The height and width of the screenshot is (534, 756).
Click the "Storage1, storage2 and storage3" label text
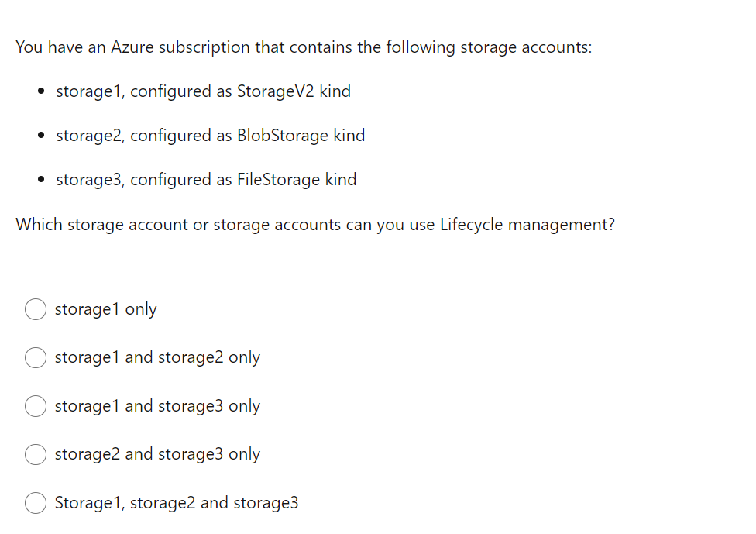coord(177,503)
